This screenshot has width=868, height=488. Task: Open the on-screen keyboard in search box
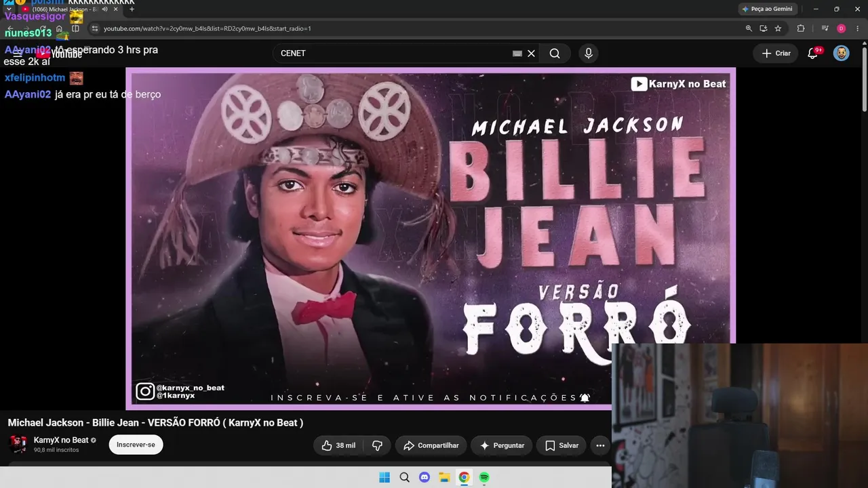[517, 54]
